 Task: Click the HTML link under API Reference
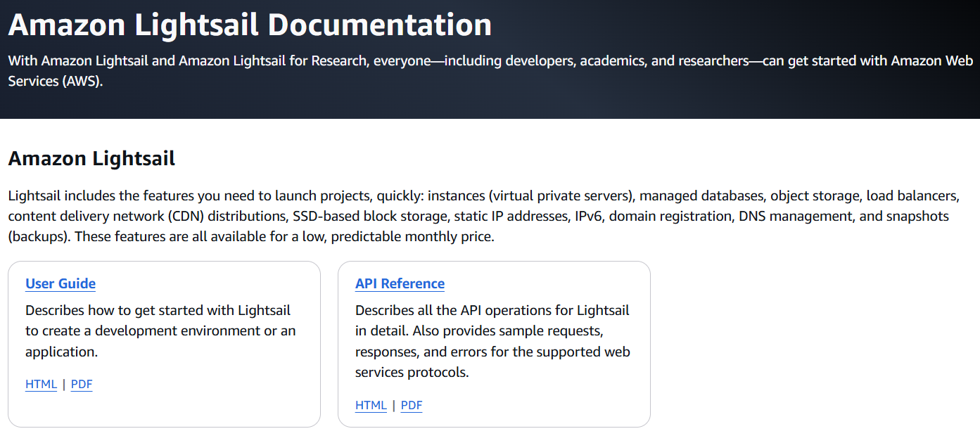click(x=370, y=405)
